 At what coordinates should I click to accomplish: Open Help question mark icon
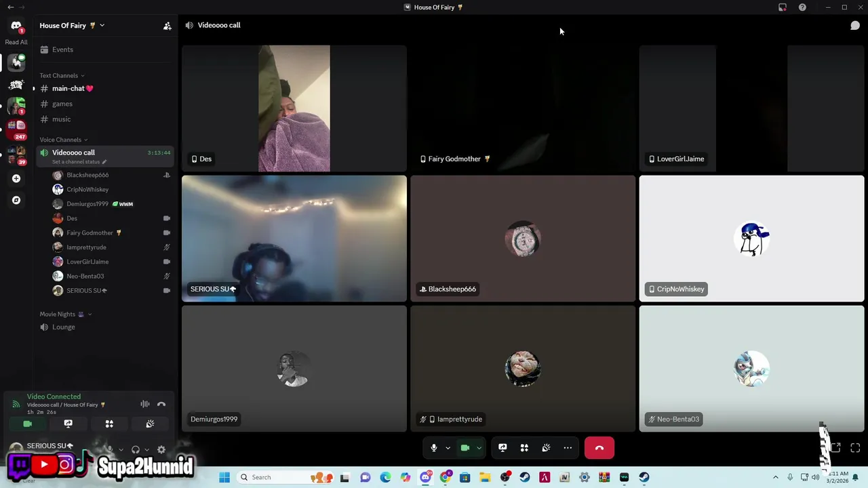tap(802, 7)
